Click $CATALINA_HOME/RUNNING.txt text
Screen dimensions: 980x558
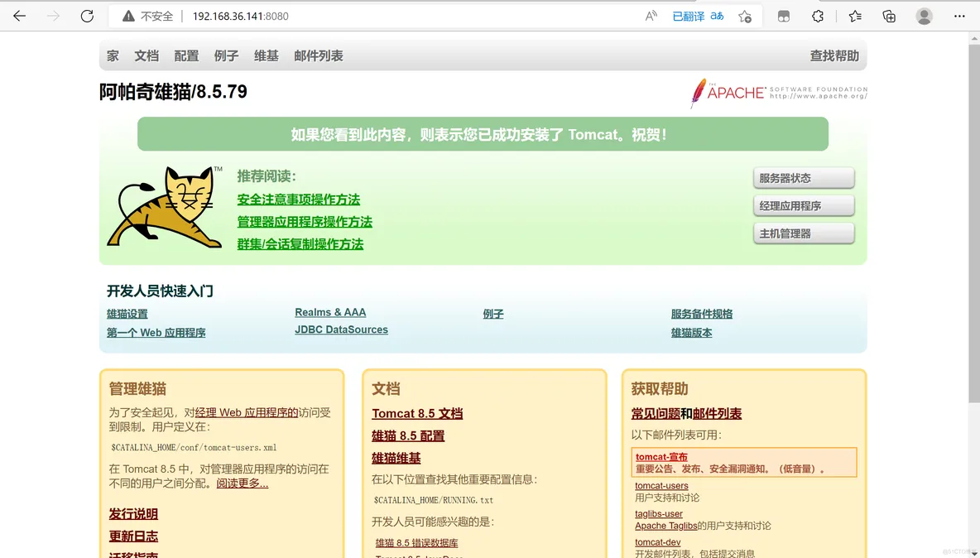point(434,500)
